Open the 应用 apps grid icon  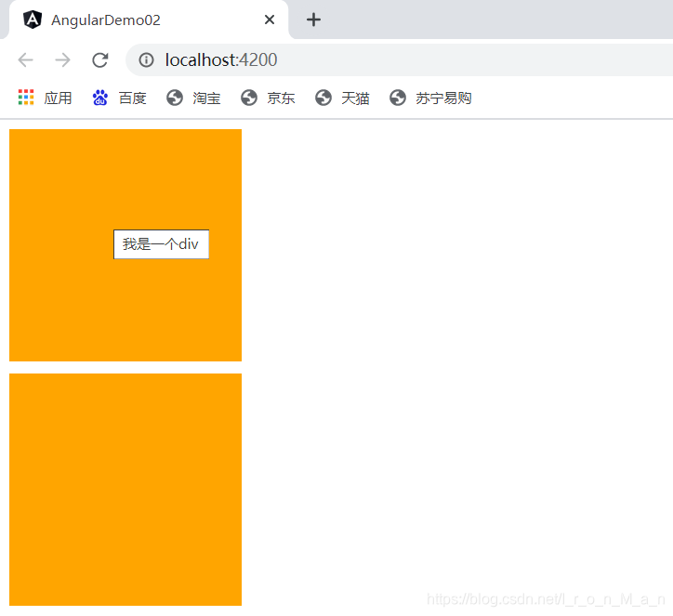tap(26, 98)
